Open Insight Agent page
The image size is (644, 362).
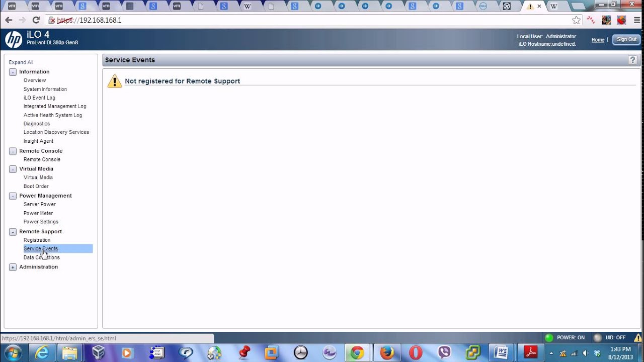click(38, 141)
